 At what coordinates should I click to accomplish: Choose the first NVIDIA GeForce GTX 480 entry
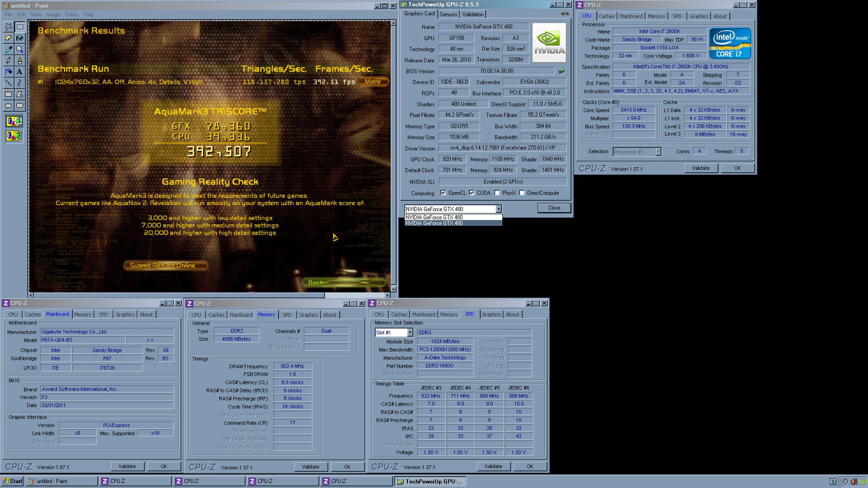pyautogui.click(x=454, y=217)
